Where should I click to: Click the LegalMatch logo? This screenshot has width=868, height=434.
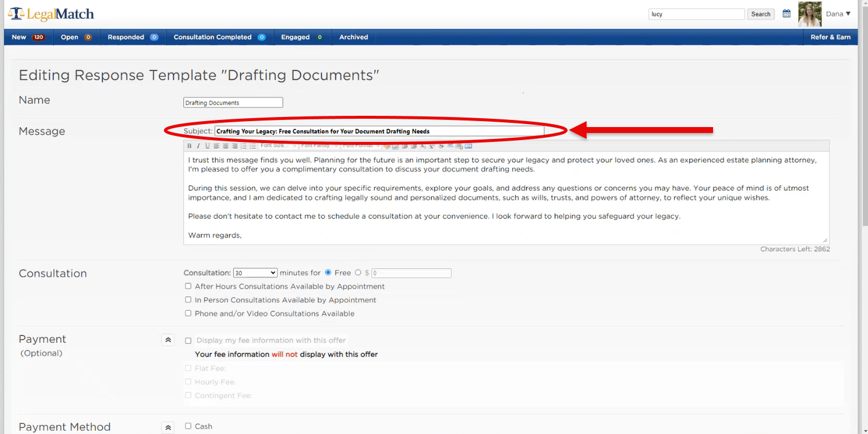tap(51, 14)
